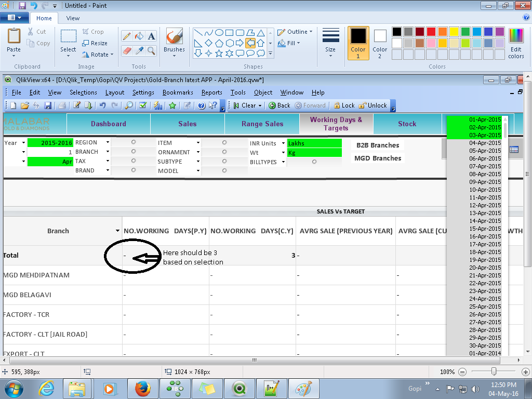
Task: Open Paint Help question mark icon
Action: click(x=526, y=18)
